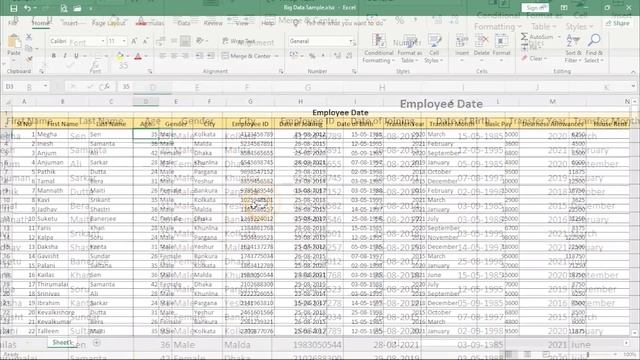
Task: Click the Sheet1 sheet tab
Action: pos(62,343)
